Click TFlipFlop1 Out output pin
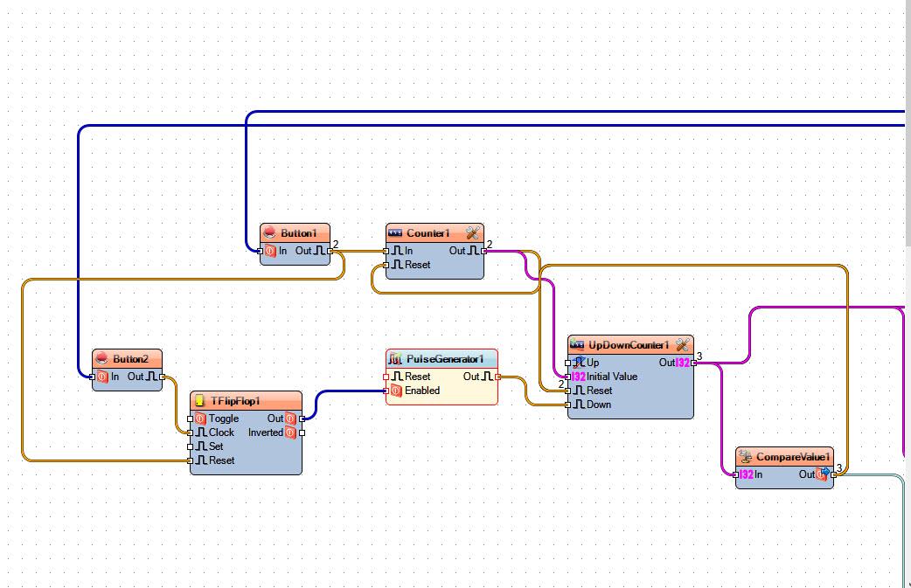 point(303,419)
